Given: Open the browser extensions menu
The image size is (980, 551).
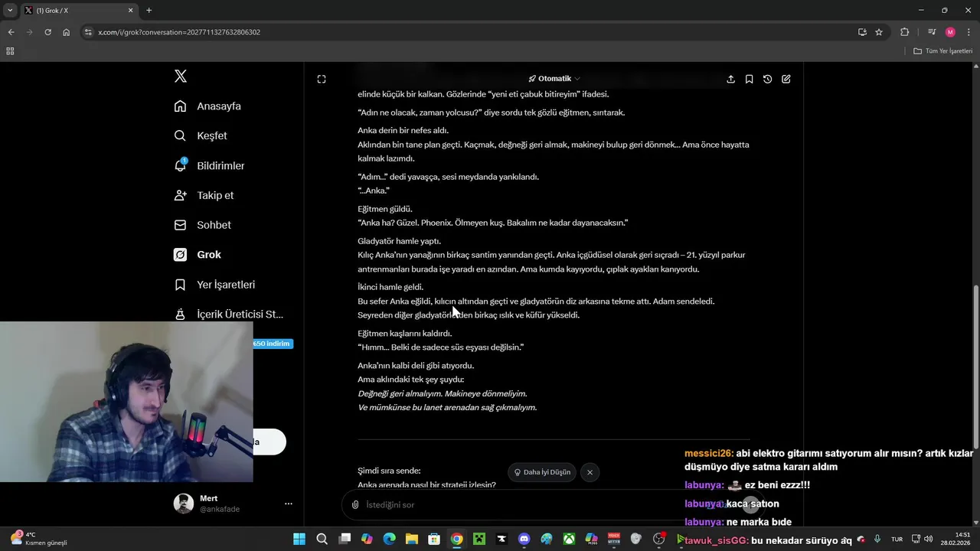Looking at the screenshot, I should coord(905,32).
